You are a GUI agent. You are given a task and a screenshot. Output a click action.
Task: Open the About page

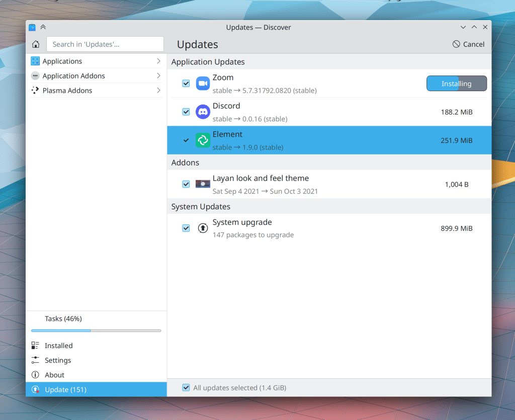point(54,375)
